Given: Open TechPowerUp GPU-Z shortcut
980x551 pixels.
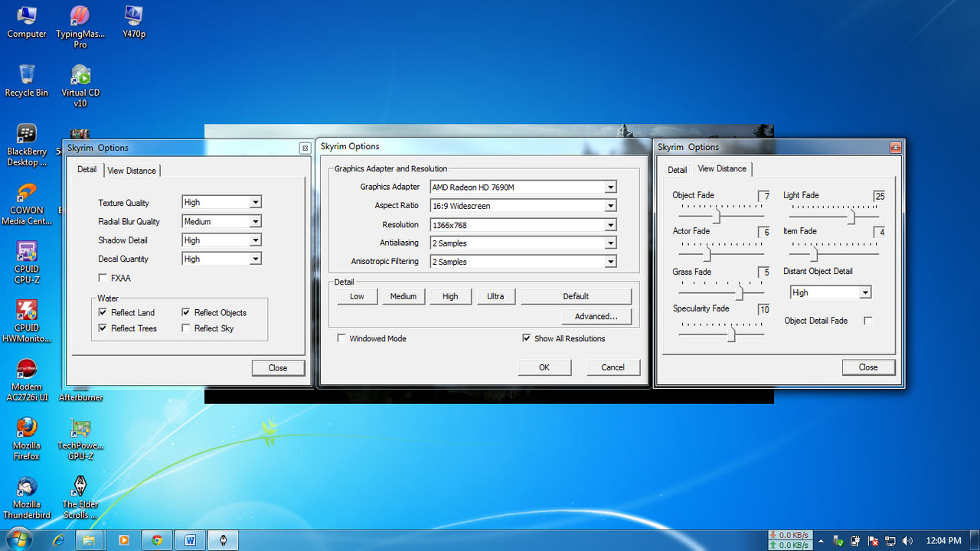Looking at the screenshot, I should [x=80, y=439].
